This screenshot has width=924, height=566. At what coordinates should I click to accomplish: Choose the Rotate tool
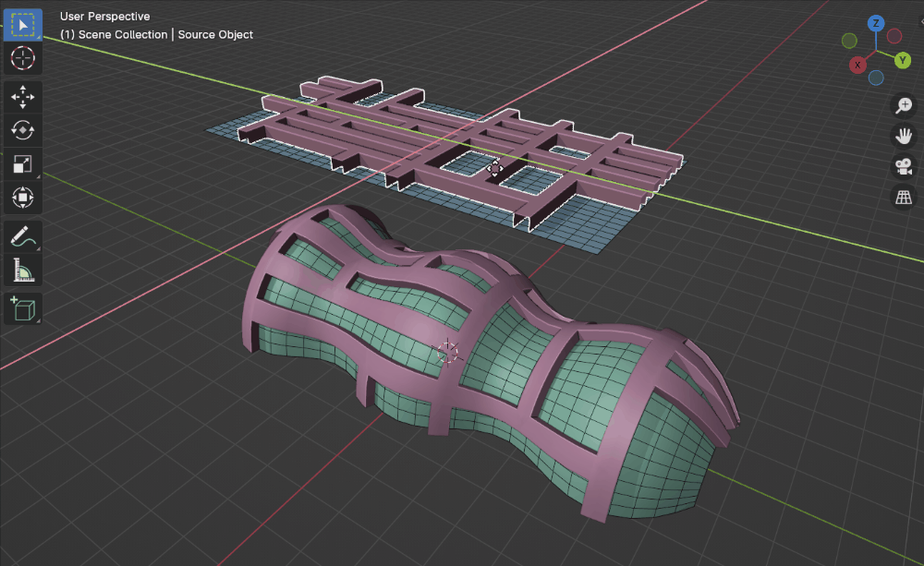pyautogui.click(x=22, y=130)
